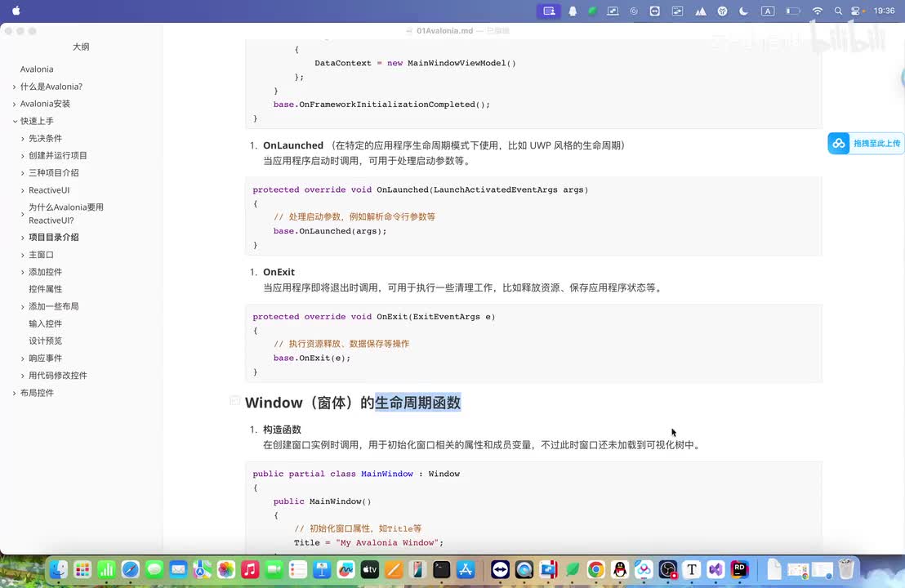Launch Music app from dock

pos(250,570)
